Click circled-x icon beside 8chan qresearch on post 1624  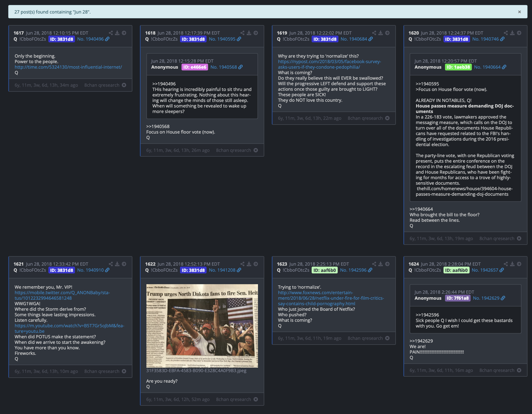pos(519,370)
